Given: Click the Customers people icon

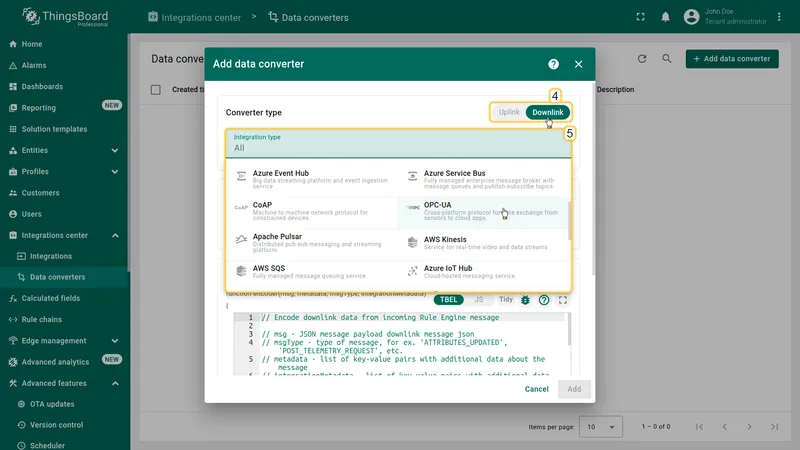Looking at the screenshot, I should [x=13, y=193].
